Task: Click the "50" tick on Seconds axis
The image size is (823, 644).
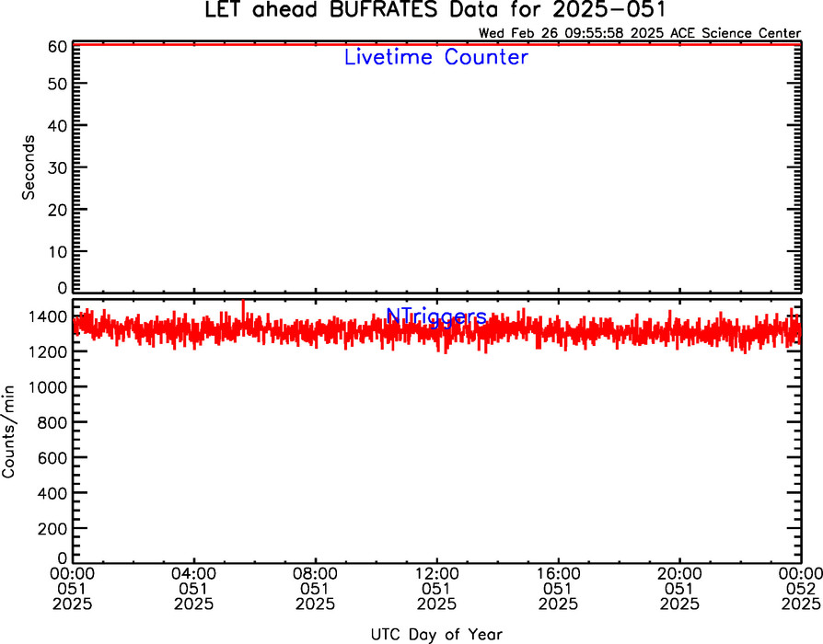Action: click(x=57, y=84)
